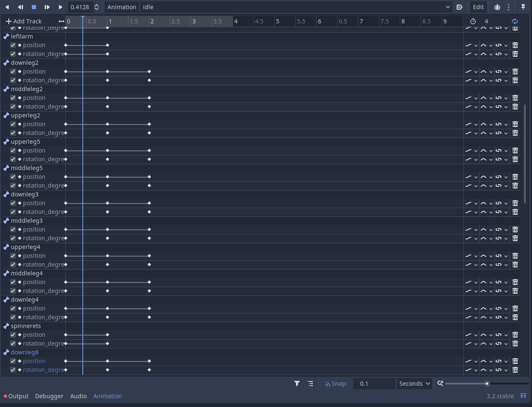Image resolution: width=532 pixels, height=407 pixels.
Task: Delete the spinnerets position track via trash icon
Action: pos(515,335)
